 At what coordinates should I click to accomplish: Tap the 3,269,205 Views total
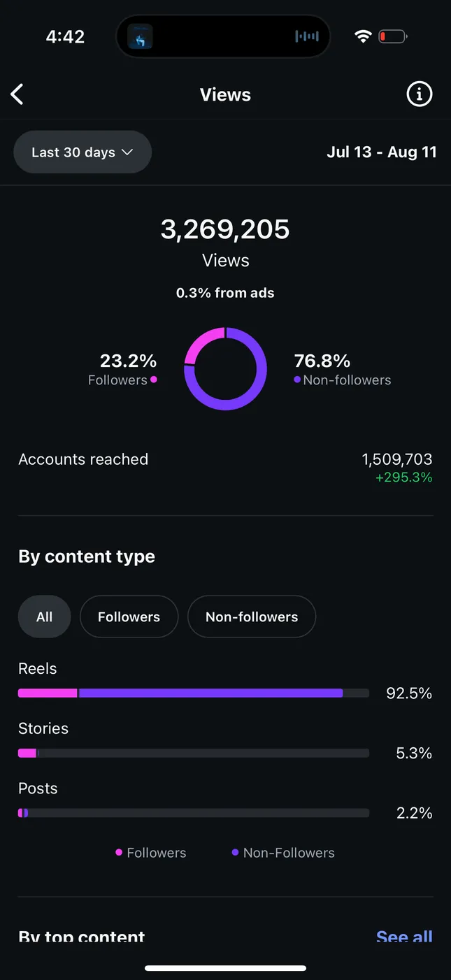(x=225, y=229)
